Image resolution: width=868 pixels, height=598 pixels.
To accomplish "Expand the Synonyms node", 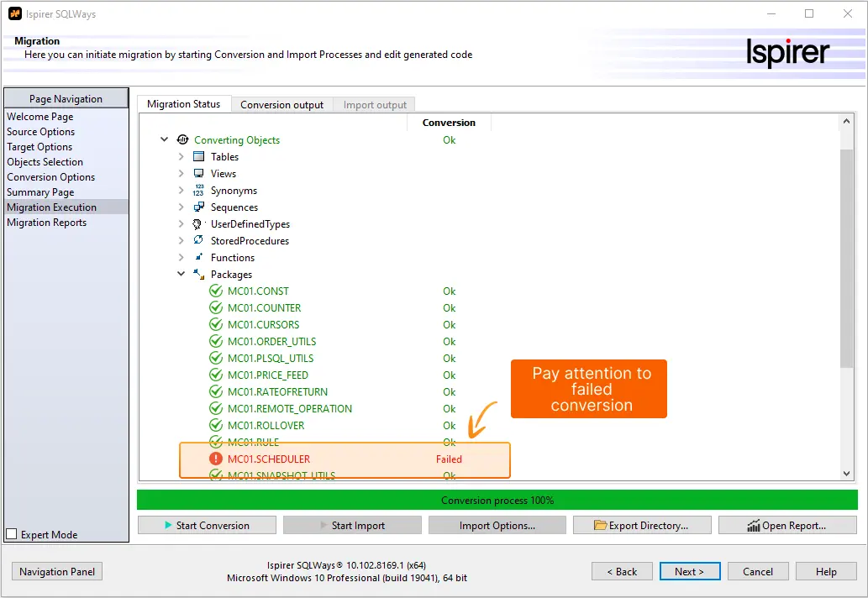I will coord(181,191).
